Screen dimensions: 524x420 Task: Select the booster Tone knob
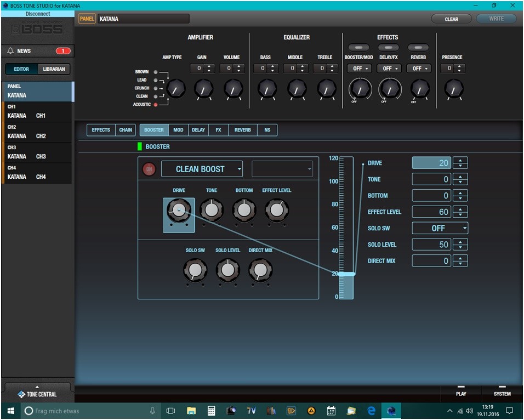click(212, 211)
